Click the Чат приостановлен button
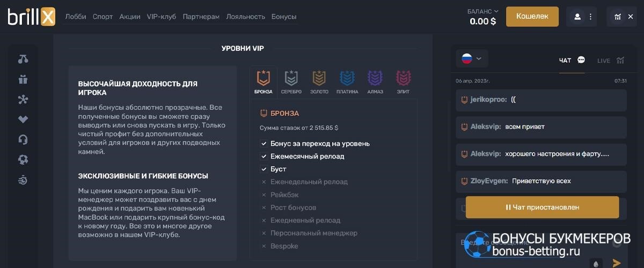The width and height of the screenshot is (644, 268). coord(542,207)
